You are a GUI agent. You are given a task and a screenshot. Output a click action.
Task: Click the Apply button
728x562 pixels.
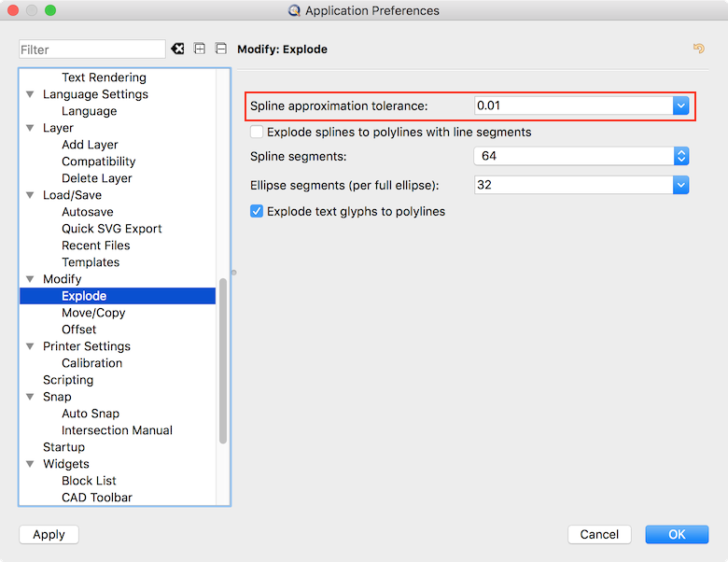pos(49,535)
